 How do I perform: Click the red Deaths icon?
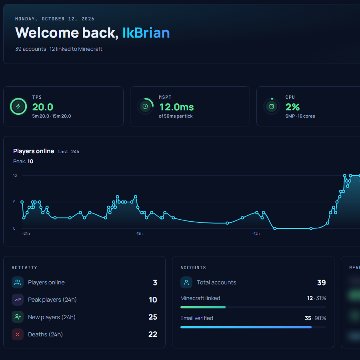(18, 334)
